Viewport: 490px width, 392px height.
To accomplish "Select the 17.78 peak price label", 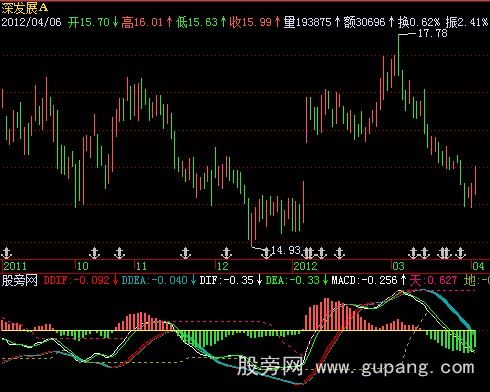I will (432, 33).
